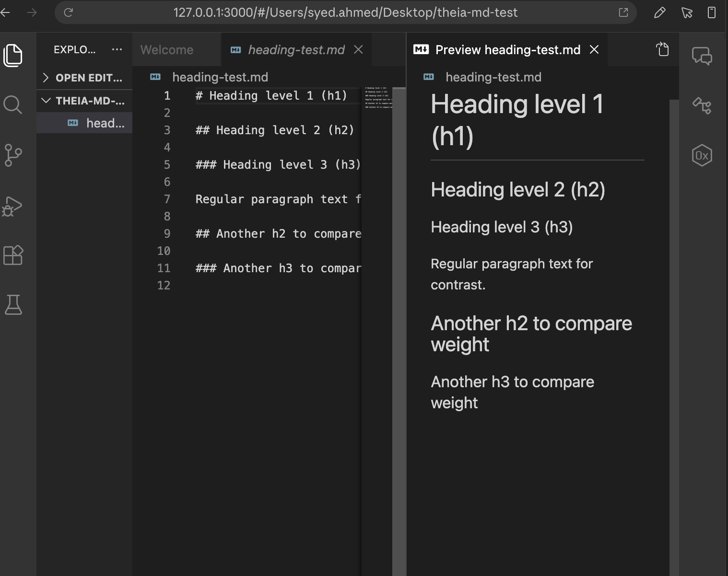
Task: Click line 9 '## Another h2 to compare'
Action: 278,234
